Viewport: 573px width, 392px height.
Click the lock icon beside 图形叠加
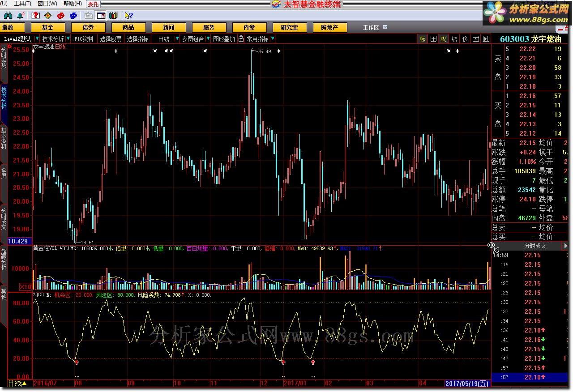(x=241, y=39)
